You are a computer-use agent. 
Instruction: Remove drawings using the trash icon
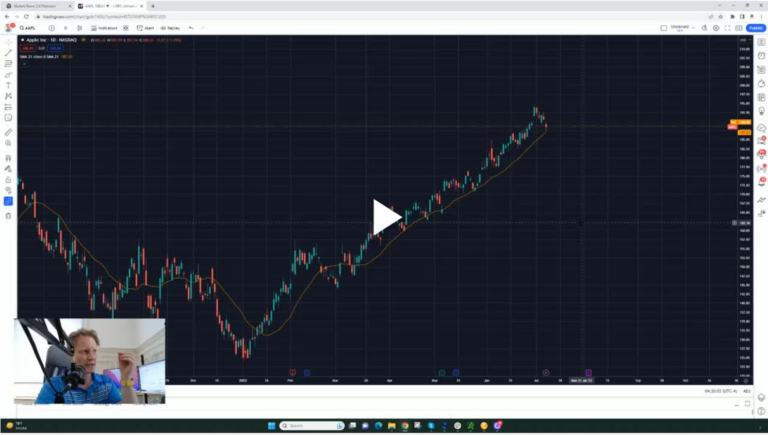click(8, 215)
